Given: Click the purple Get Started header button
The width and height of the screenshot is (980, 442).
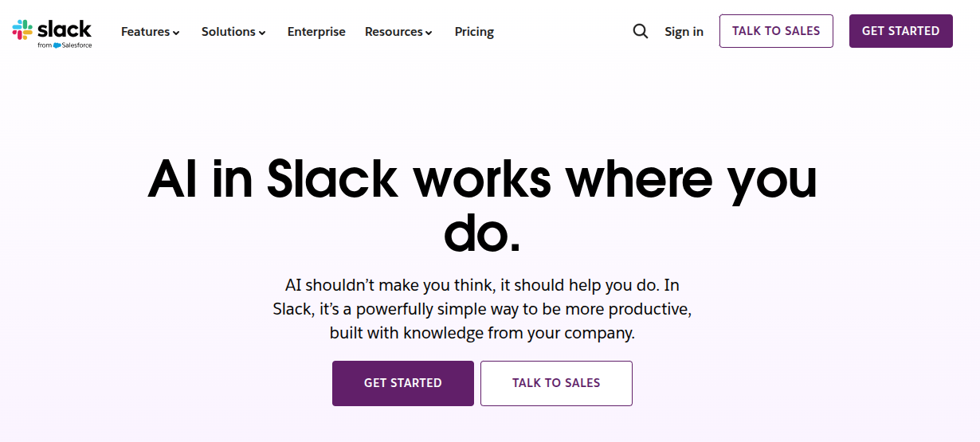Looking at the screenshot, I should tap(901, 31).
